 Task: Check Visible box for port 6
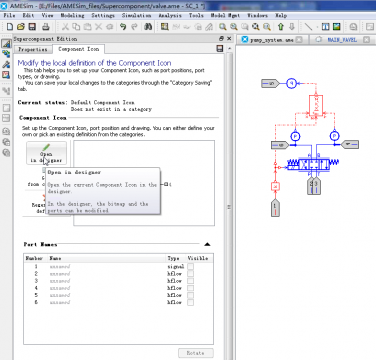[x=190, y=302]
